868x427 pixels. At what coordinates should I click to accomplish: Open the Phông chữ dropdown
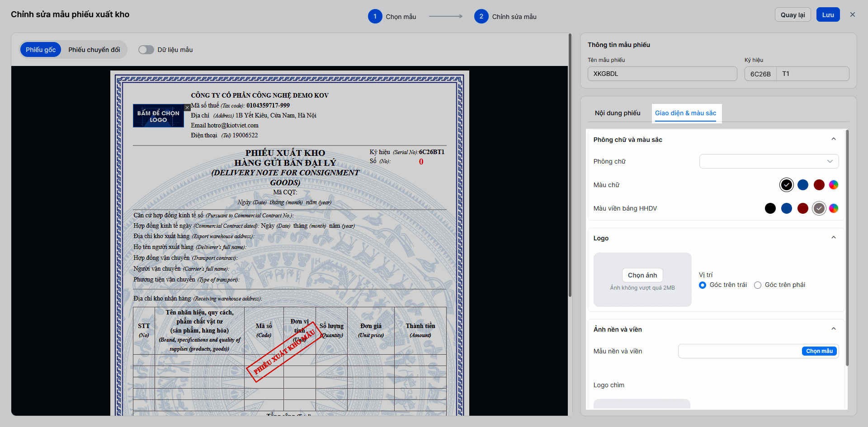(x=769, y=161)
